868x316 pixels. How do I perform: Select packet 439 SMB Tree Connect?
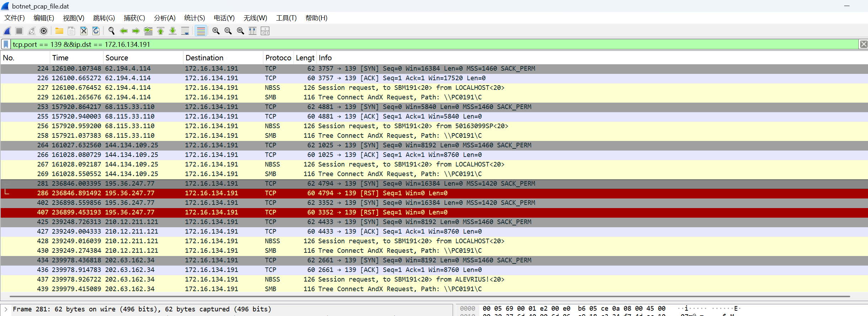pyautogui.click(x=434, y=289)
